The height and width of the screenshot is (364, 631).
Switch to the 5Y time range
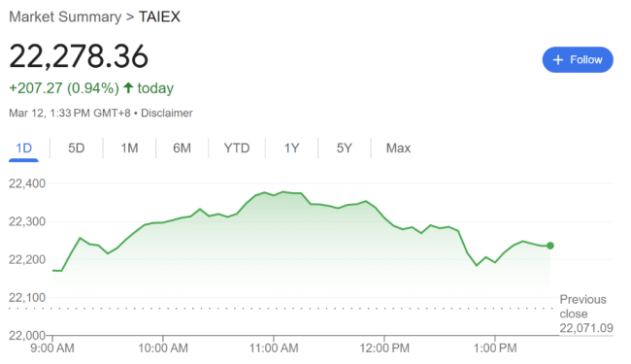coord(344,148)
